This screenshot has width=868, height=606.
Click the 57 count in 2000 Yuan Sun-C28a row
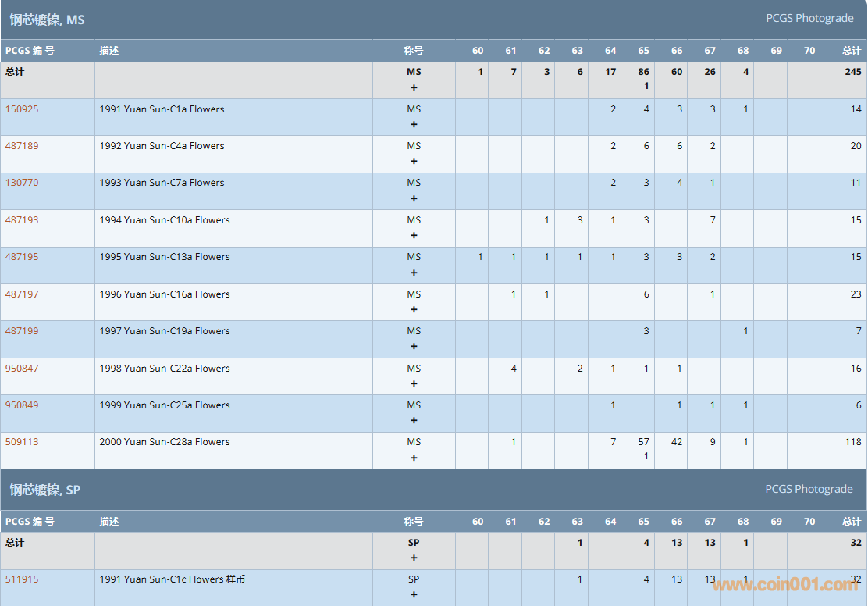point(643,442)
